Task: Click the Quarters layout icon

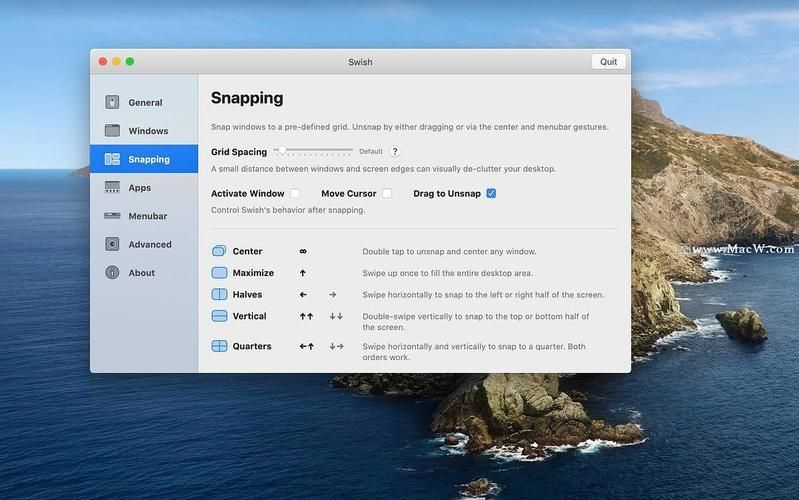Action: click(x=219, y=346)
